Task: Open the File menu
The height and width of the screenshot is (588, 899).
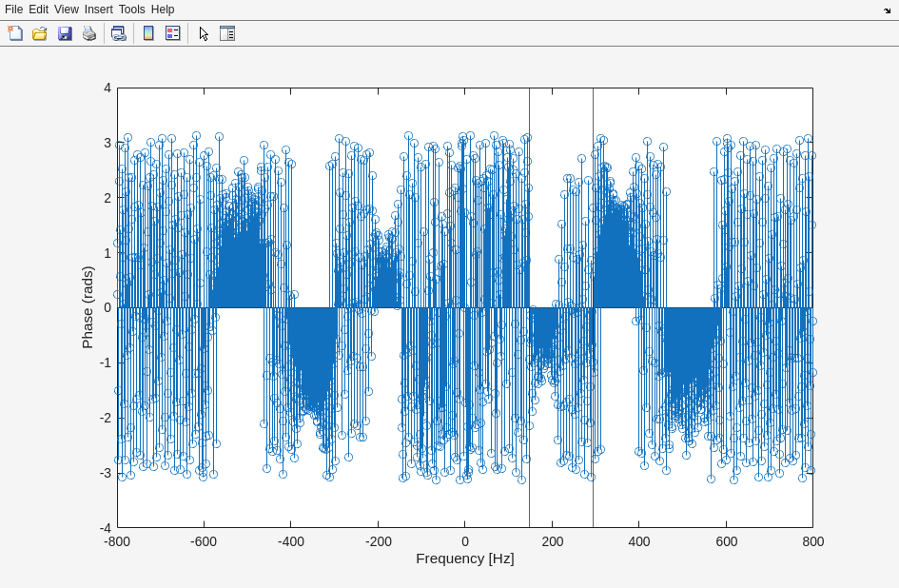Action: coord(13,9)
